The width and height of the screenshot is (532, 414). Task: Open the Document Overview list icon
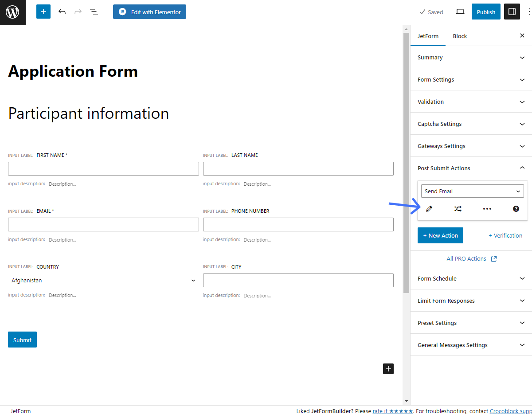[x=94, y=12]
